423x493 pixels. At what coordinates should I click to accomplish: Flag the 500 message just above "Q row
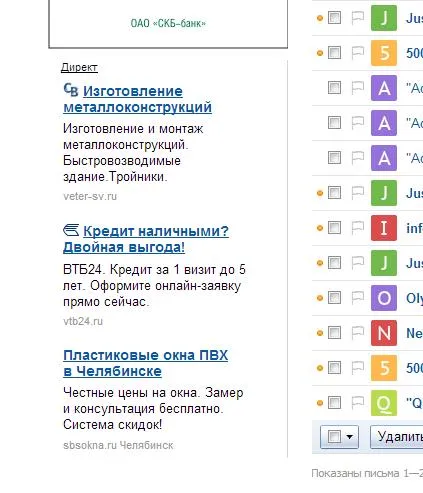[357, 368]
